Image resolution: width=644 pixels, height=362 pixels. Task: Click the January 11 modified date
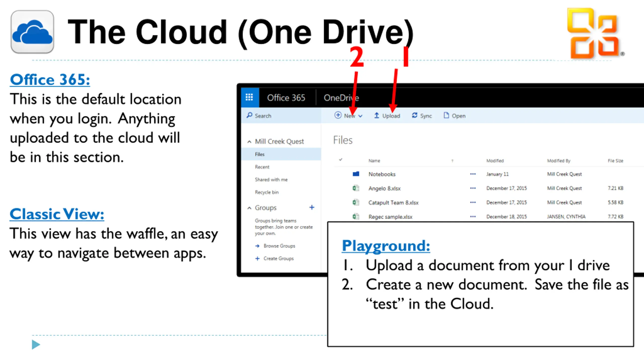point(497,174)
